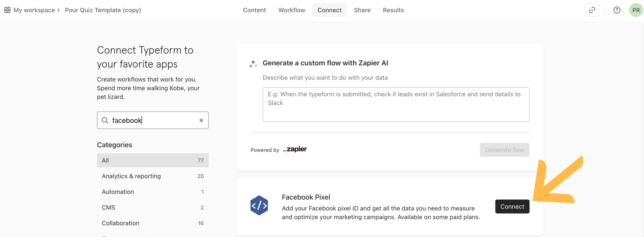View the Results tab
Image resolution: width=644 pixels, height=237 pixels.
(393, 10)
